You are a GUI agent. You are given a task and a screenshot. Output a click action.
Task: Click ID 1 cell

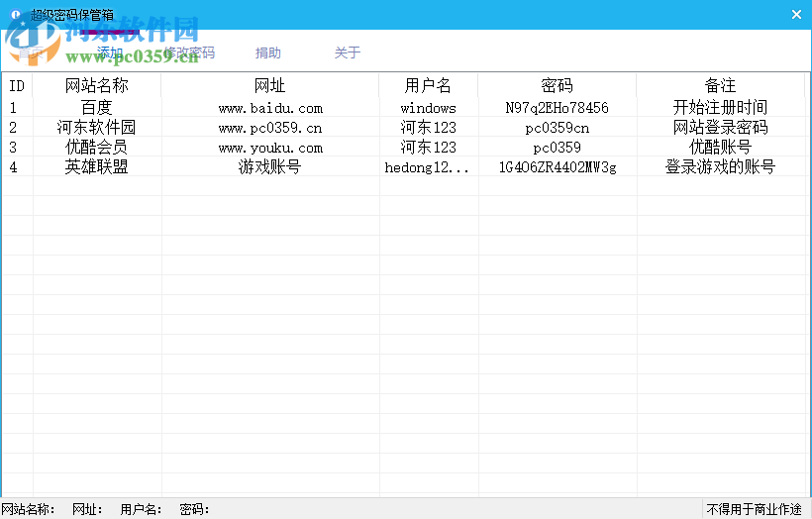[x=14, y=108]
